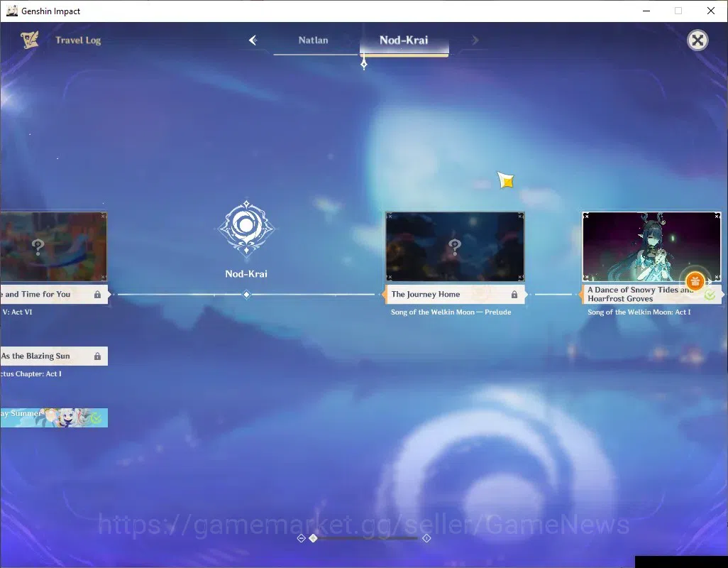The image size is (728, 568).
Task: Click the Nod-Krai timeline diamond marker
Action: [x=247, y=295]
